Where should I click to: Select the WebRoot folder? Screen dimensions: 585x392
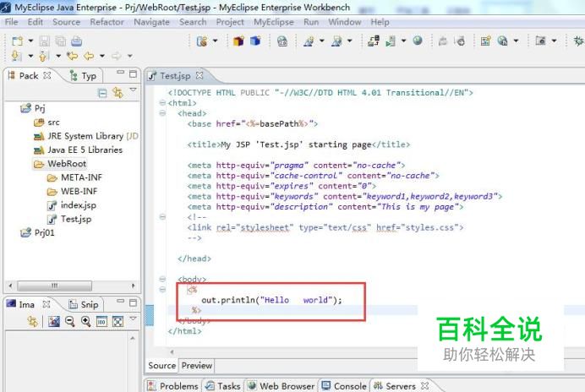60,163
